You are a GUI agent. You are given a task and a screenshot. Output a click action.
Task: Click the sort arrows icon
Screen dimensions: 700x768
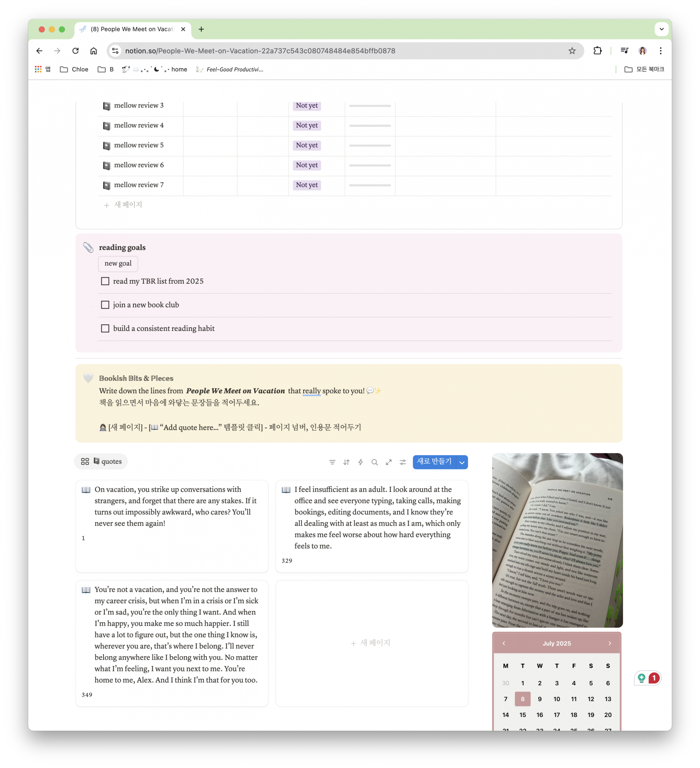coord(346,462)
